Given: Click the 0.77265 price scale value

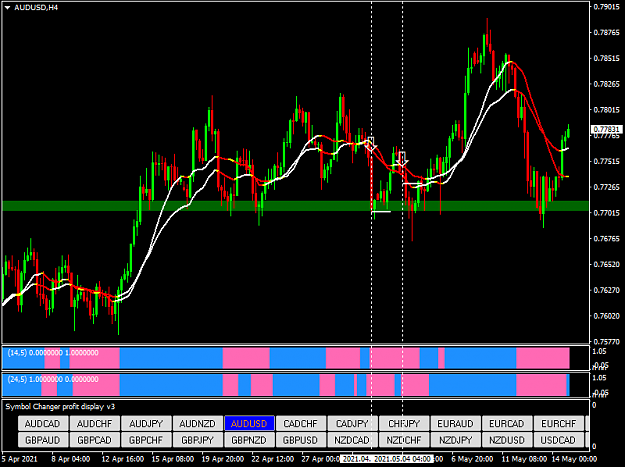Looking at the screenshot, I should (606, 187).
